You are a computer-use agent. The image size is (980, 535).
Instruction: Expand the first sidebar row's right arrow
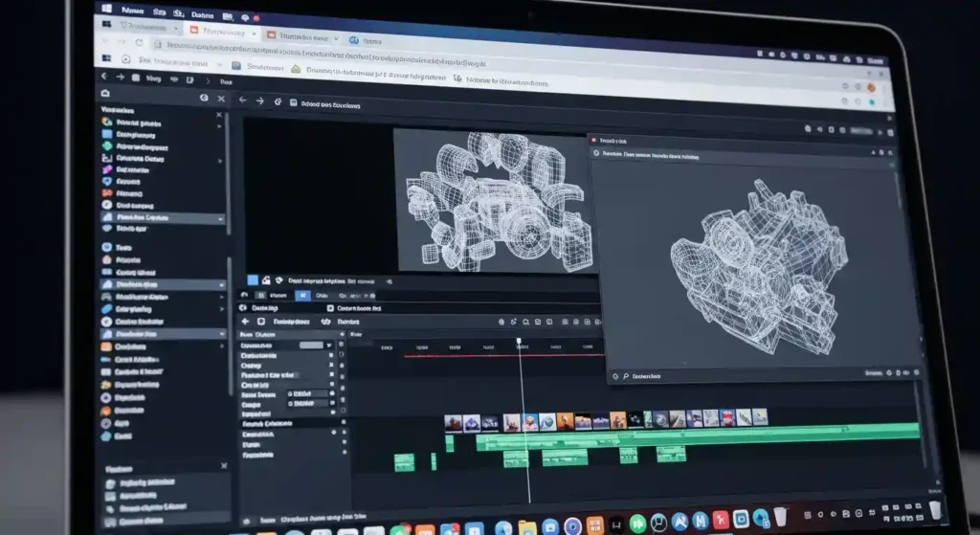(x=219, y=126)
